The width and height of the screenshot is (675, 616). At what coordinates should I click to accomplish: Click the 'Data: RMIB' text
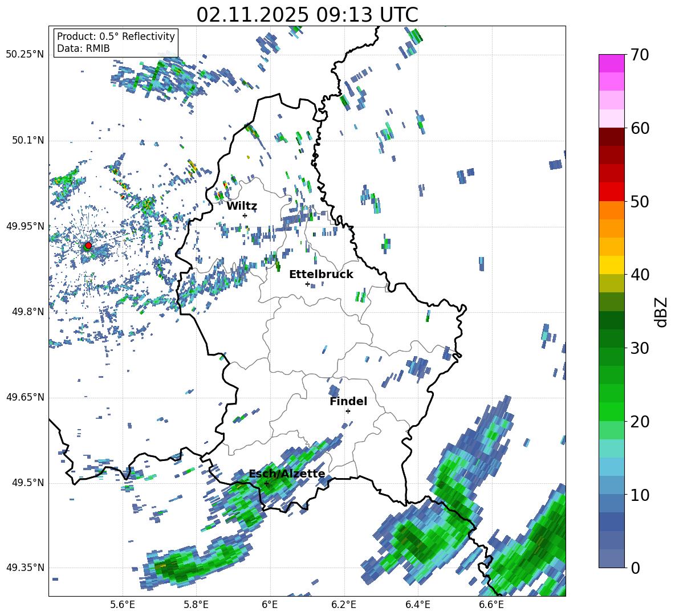click(x=83, y=48)
